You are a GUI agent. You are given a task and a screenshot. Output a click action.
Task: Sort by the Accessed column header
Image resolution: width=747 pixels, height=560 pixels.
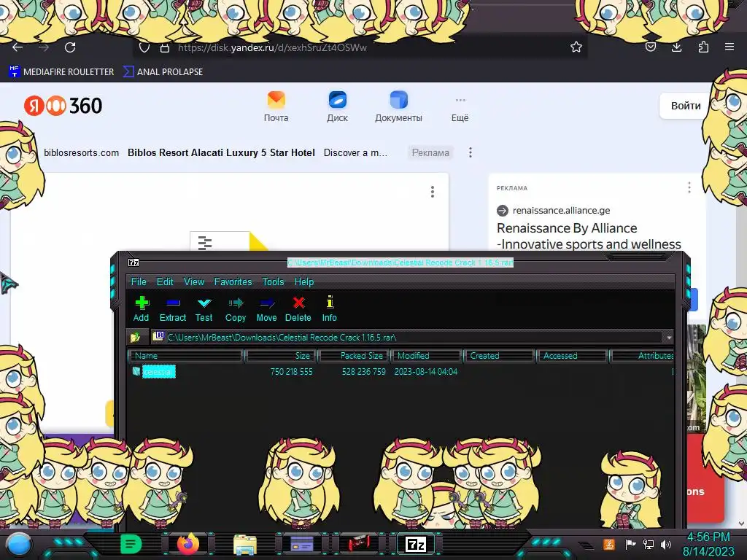tap(572, 356)
